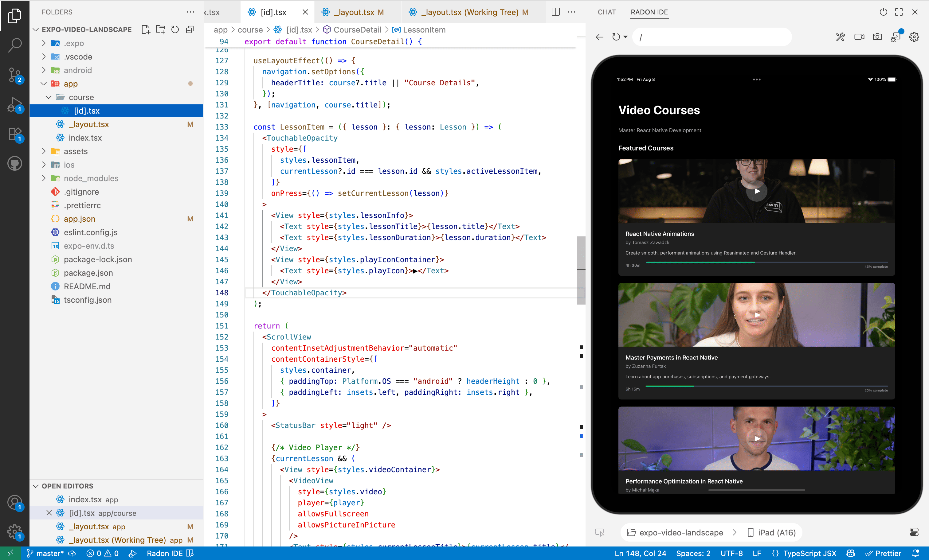Open the Source Control view
This screenshot has width=929, height=560.
pos(15,75)
